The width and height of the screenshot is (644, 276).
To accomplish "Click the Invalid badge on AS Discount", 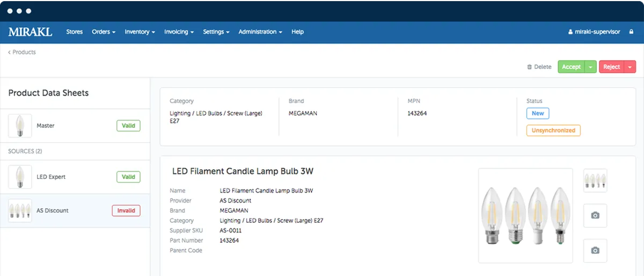I will pos(126,210).
